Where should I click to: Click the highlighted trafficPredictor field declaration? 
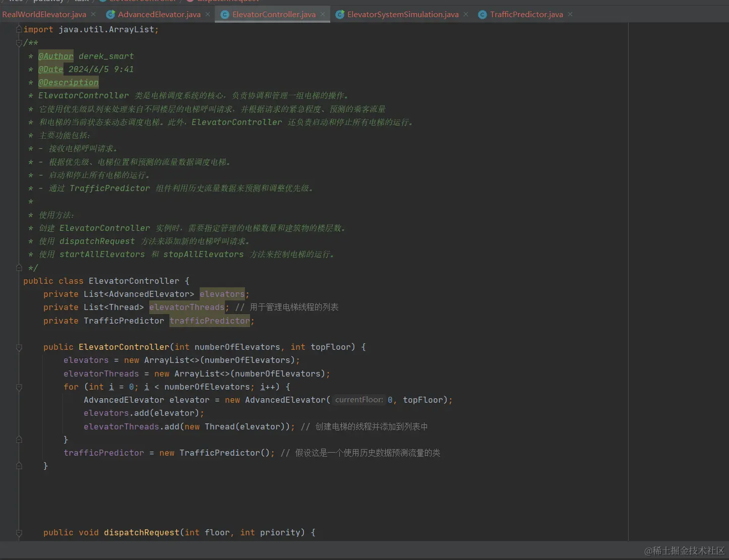click(x=209, y=321)
